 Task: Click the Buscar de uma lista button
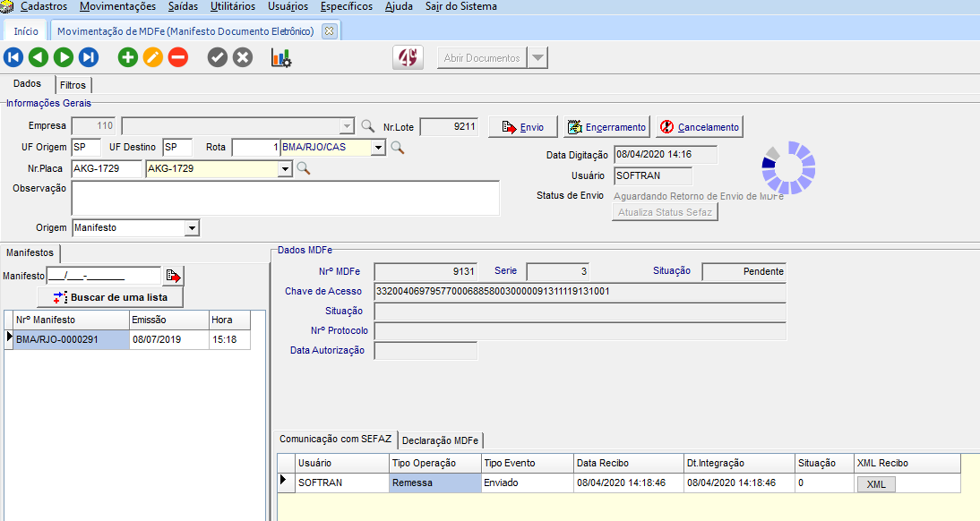tap(110, 297)
